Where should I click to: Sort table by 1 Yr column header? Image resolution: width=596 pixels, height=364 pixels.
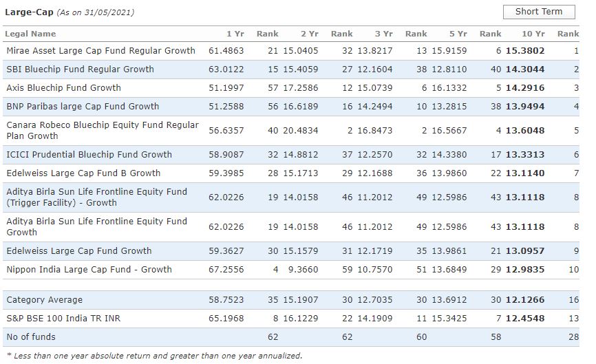[234, 34]
